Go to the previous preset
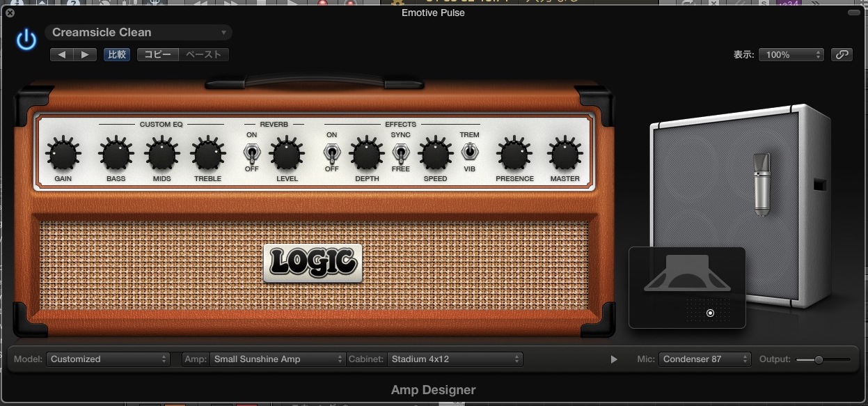Image resolution: width=868 pixels, height=406 pixels. (x=61, y=54)
